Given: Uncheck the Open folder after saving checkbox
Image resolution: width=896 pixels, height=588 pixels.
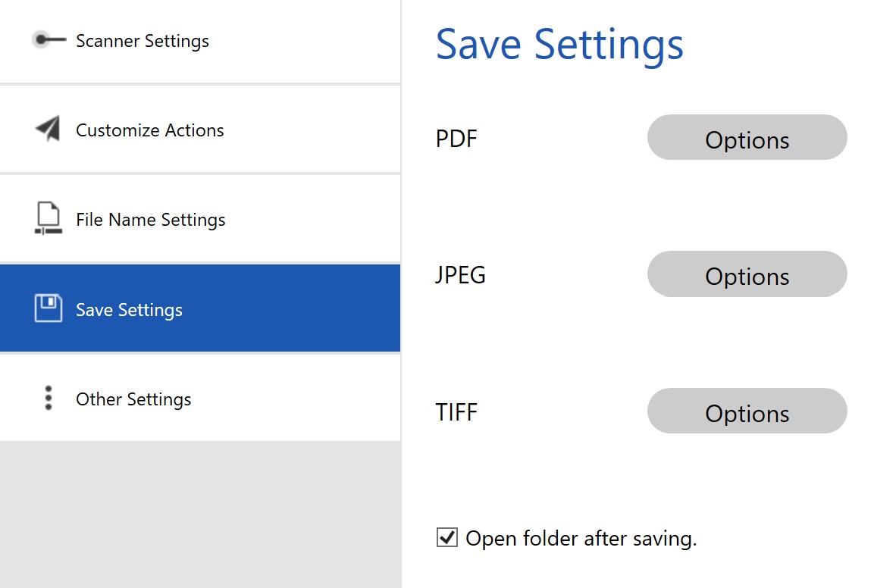Looking at the screenshot, I should tap(447, 538).
